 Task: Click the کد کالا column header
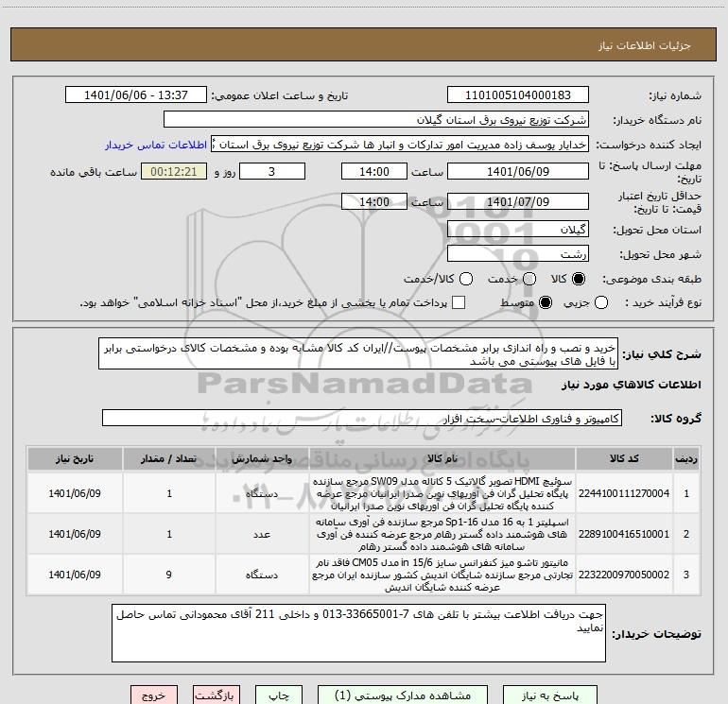pos(624,459)
